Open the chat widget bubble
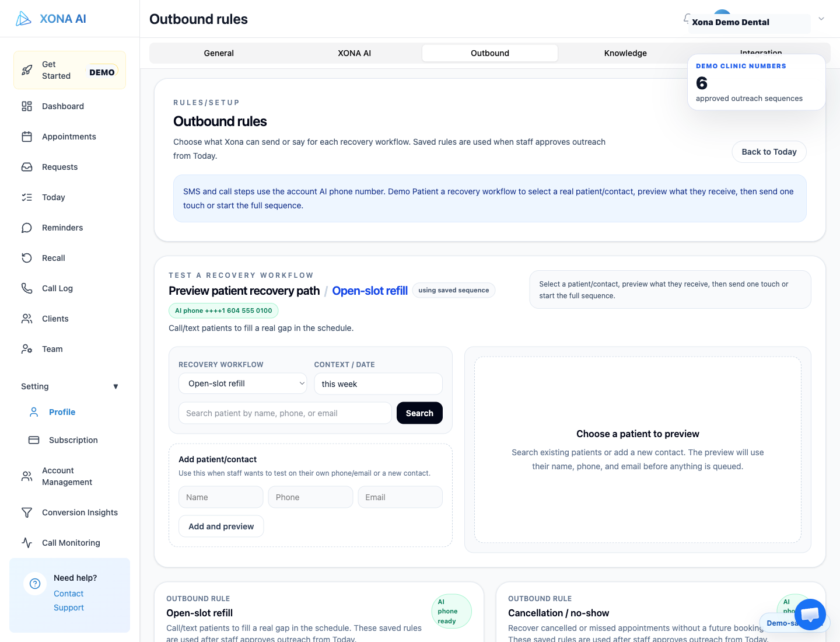Viewport: 840px width, 642px height. pos(810,615)
